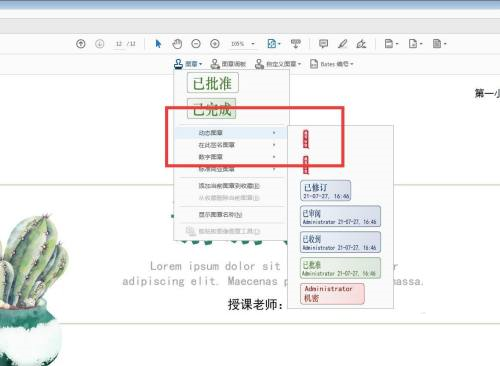Image resolution: width=500 pixels, height=366 pixels.
Task: Select the arrow selection tool
Action: point(158,44)
